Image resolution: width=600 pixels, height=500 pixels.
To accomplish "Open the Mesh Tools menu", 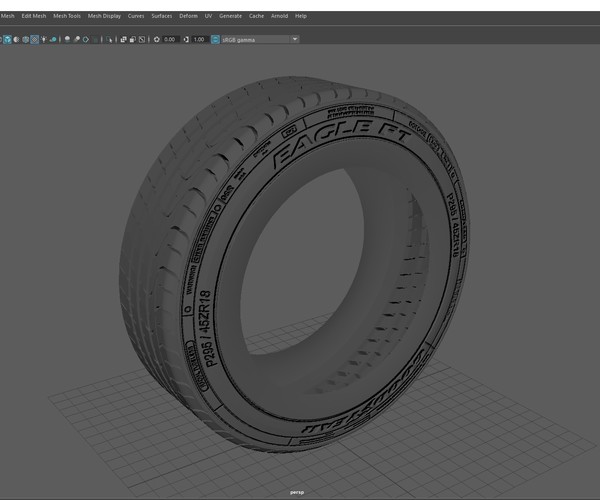I will 67,16.
